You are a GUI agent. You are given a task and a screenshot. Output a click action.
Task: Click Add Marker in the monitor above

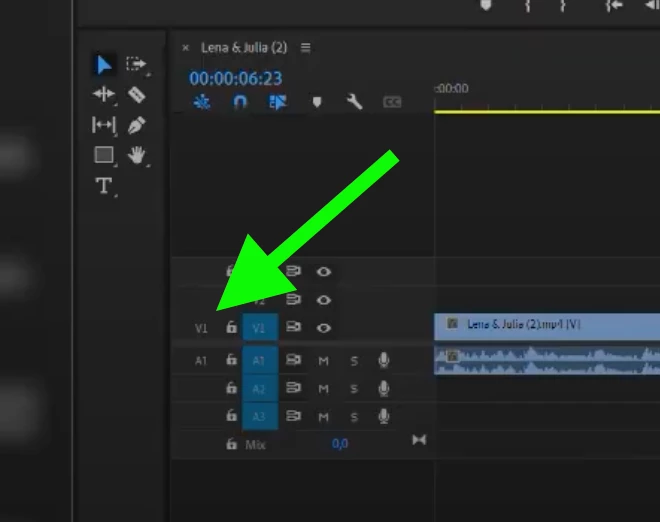pyautogui.click(x=486, y=5)
